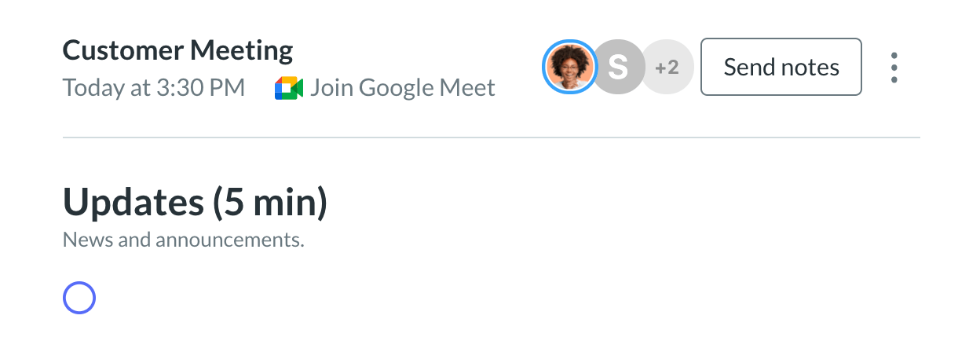980x352 pixels.
Task: Expand the vertical ellipsis meeting menu
Action: 894,68
